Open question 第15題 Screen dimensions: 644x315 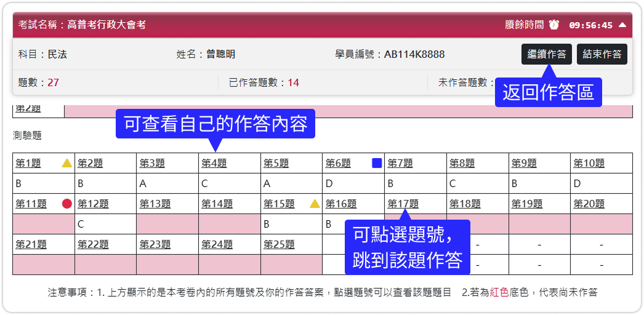(x=279, y=204)
